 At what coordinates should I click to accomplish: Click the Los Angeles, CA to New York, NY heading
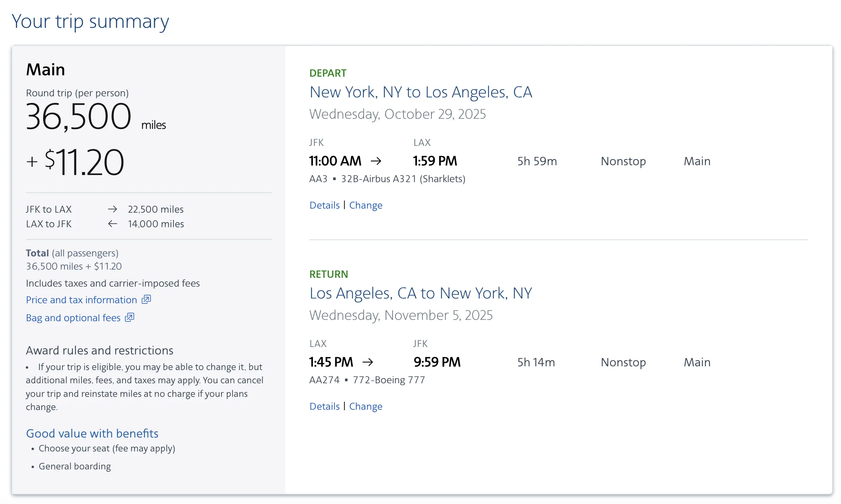[420, 293]
